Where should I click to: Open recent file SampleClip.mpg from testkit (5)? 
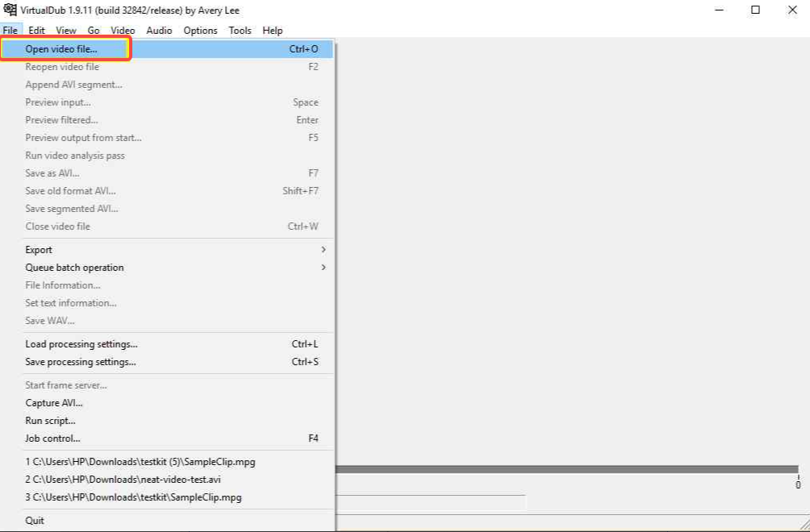coord(139,461)
